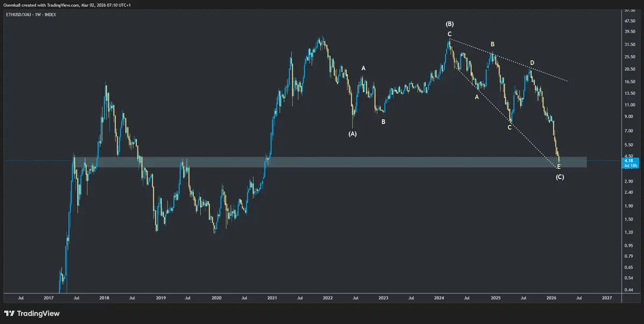Click the 11.00 price scale value
The width and height of the screenshot is (644, 324).
coord(630,105)
